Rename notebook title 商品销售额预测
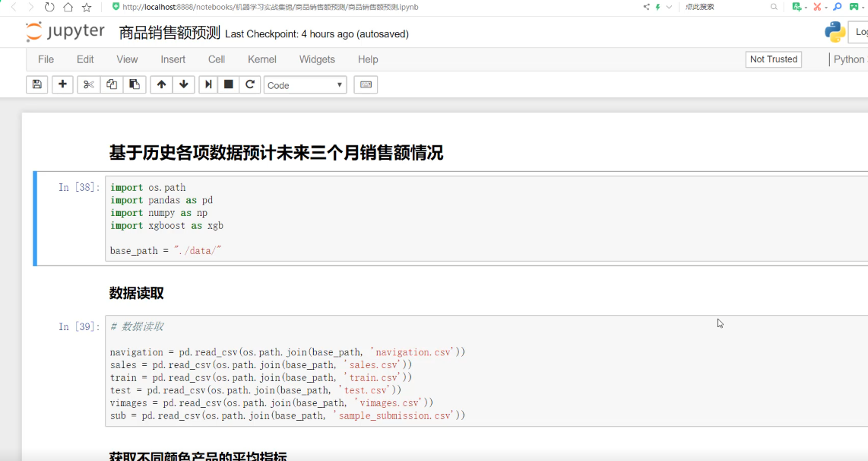 click(x=169, y=33)
